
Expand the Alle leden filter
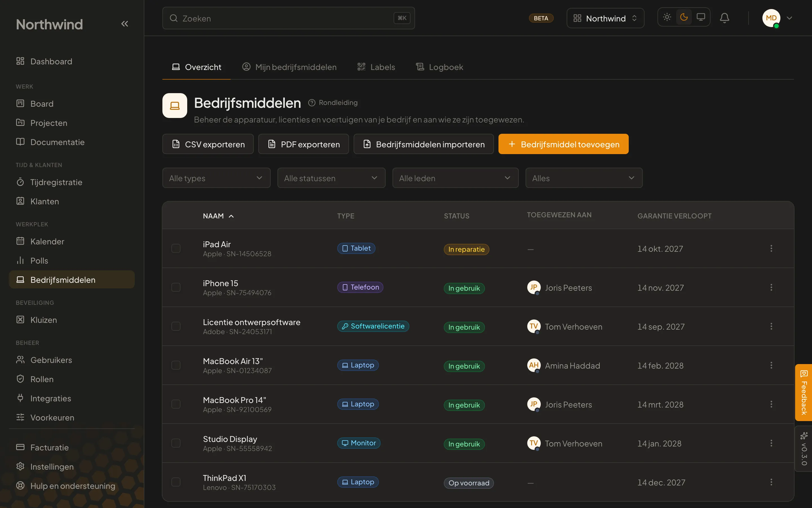[455, 178]
